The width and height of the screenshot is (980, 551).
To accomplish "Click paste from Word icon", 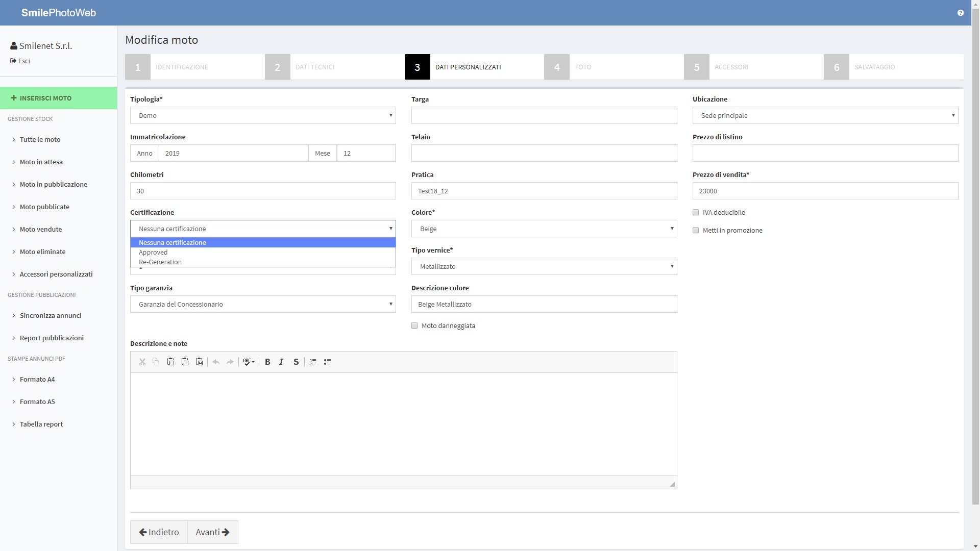I will pyautogui.click(x=200, y=362).
